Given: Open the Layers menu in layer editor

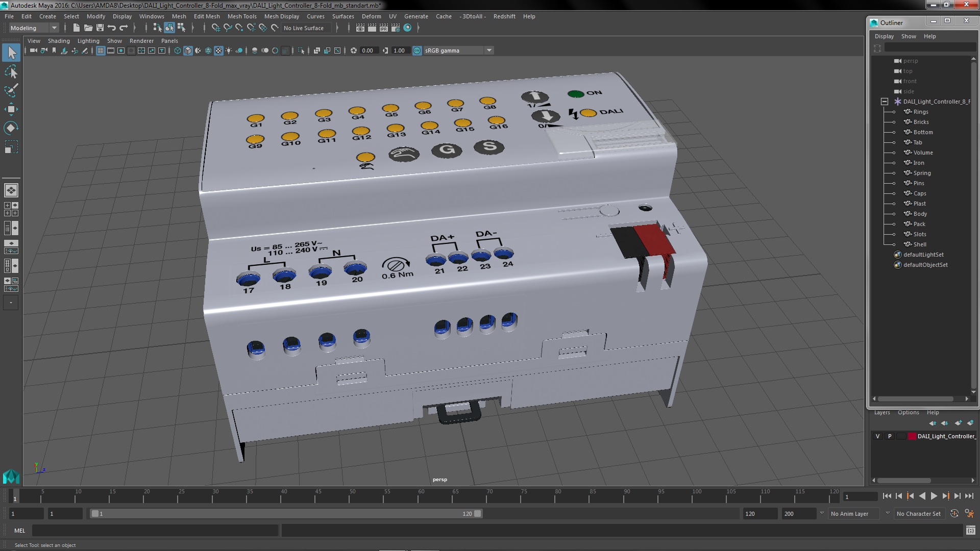Looking at the screenshot, I should click(882, 412).
